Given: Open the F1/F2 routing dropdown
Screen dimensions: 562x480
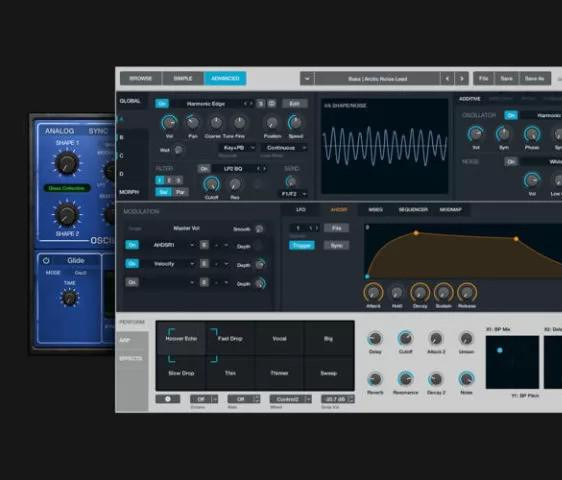Looking at the screenshot, I should [293, 194].
